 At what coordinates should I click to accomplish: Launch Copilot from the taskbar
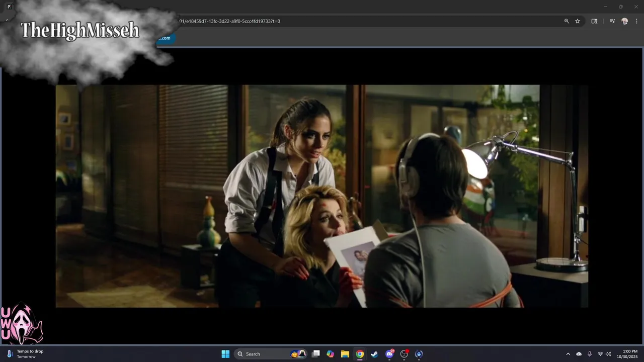(x=330, y=354)
